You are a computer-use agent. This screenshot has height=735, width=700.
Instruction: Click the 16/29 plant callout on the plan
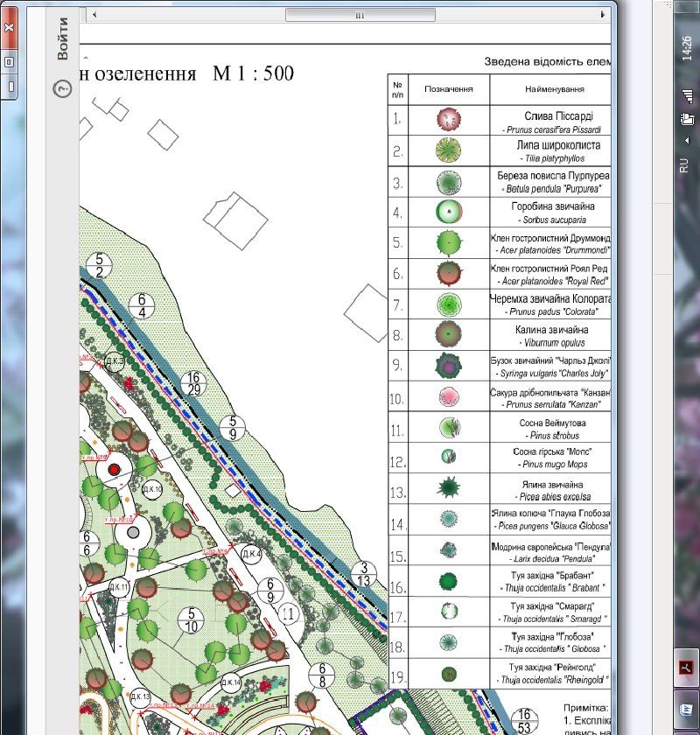[x=194, y=382]
